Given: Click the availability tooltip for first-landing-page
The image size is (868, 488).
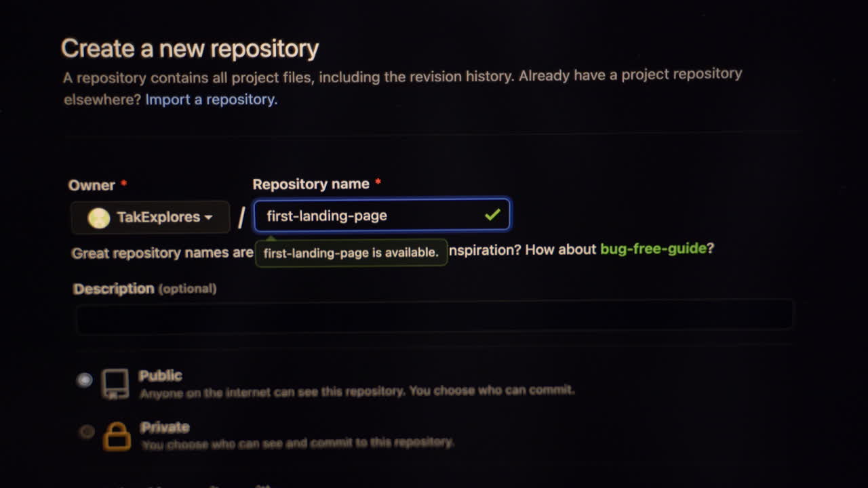Looking at the screenshot, I should coord(351,251).
